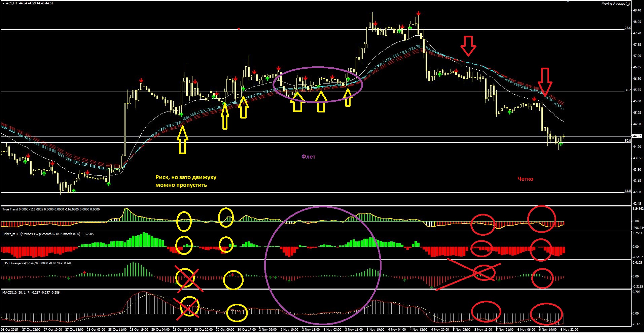Click the '#CL,H1' chart symbol label

tap(11, 3)
